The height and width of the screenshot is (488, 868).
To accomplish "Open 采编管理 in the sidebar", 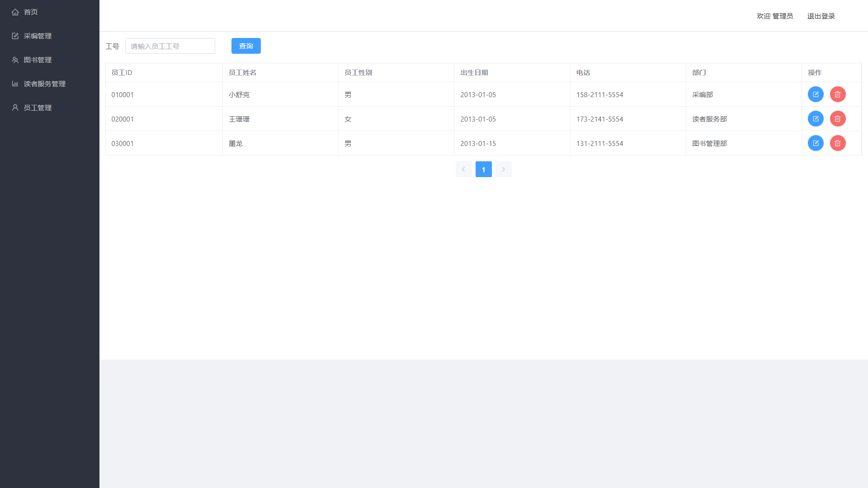I will (38, 36).
